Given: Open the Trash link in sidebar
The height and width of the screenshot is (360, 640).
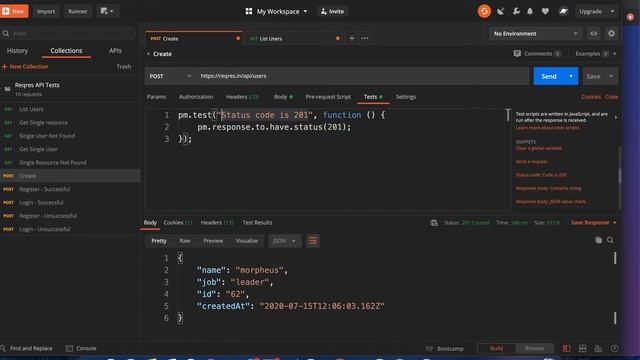Looking at the screenshot, I should [x=123, y=66].
